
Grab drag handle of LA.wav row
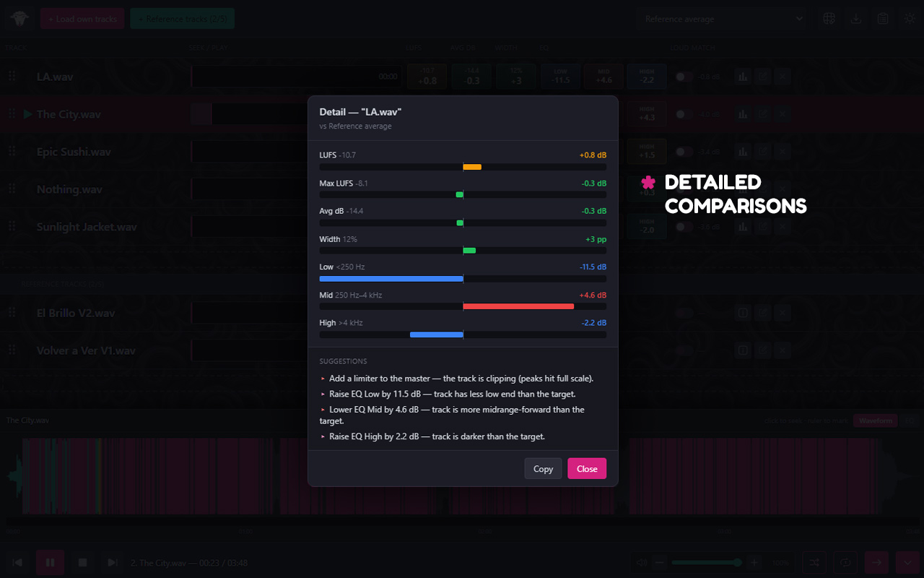tap(12, 77)
